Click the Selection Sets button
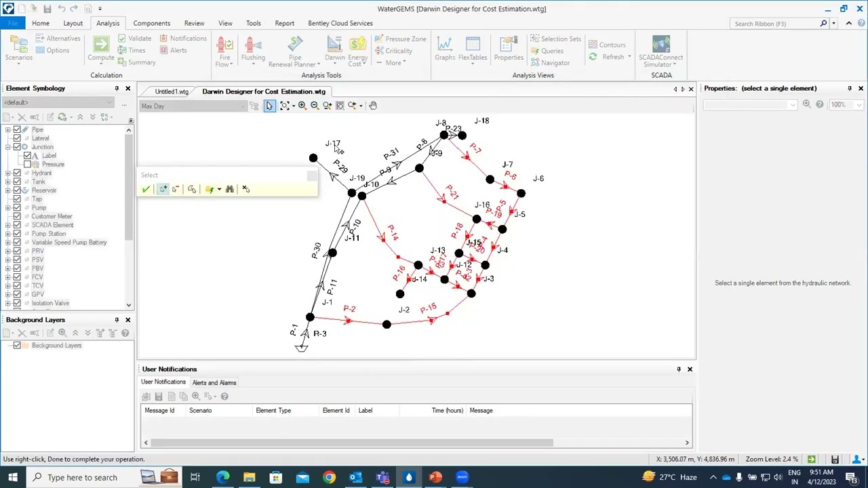Viewport: 868px width, 488px height. coord(555,39)
